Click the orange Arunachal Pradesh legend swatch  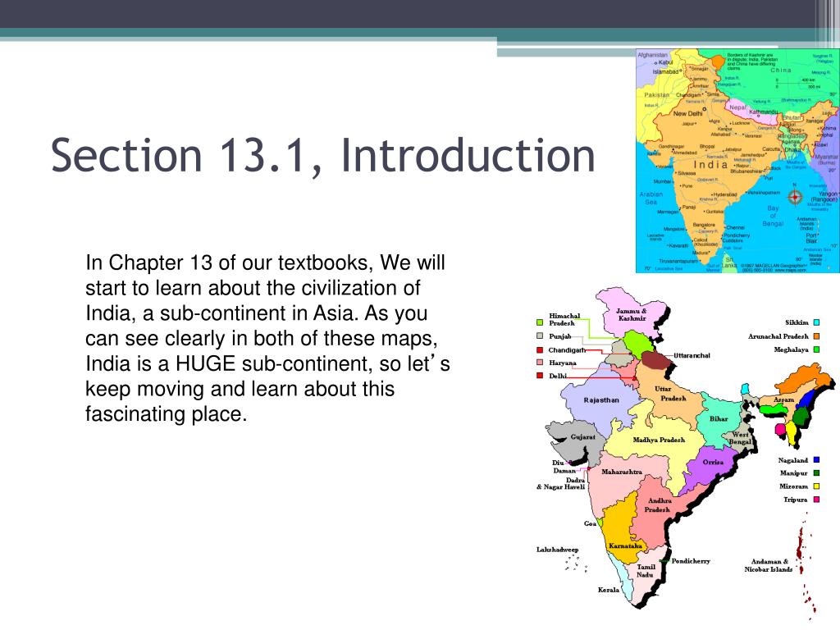pos(816,336)
